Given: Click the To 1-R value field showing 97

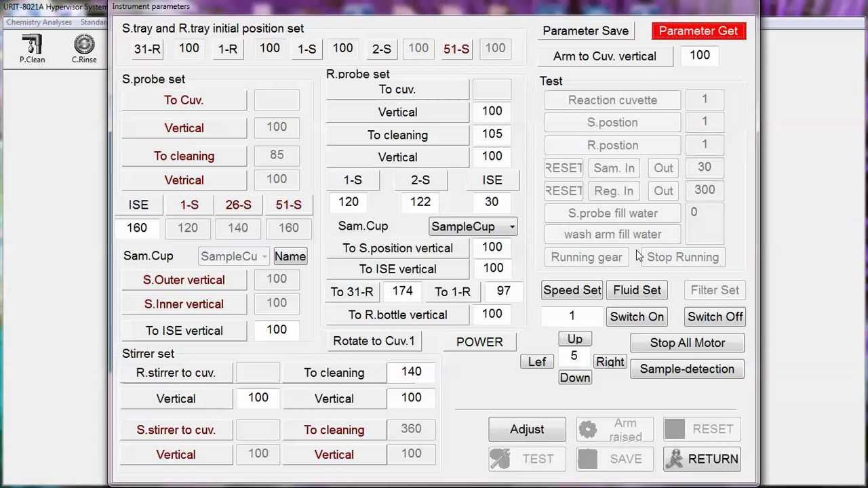Looking at the screenshot, I should [x=502, y=291].
